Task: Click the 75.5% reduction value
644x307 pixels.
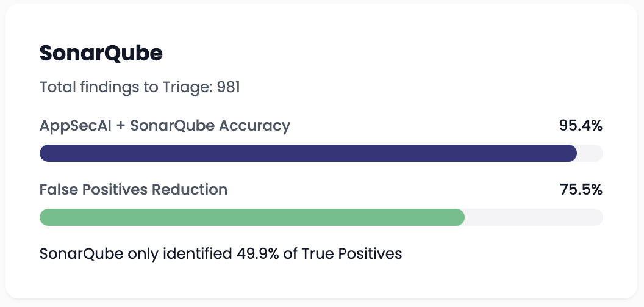Action: pos(581,189)
